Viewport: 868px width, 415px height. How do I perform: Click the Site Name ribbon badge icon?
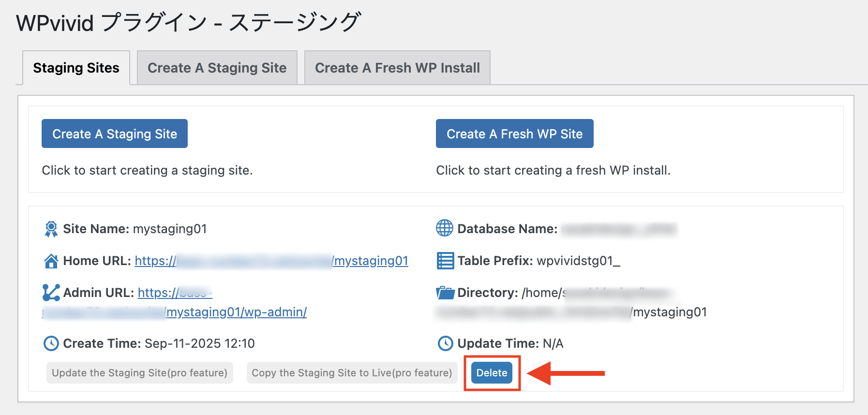coord(51,229)
